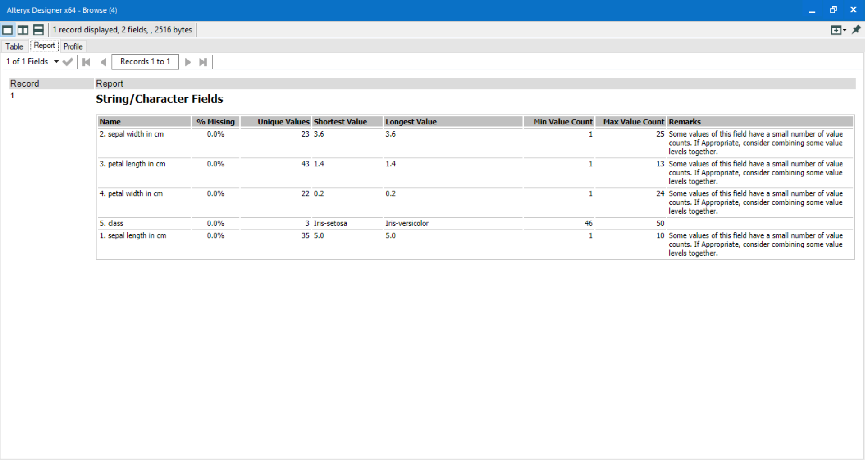
Task: Click the 'Name' column header
Action: [x=110, y=121]
